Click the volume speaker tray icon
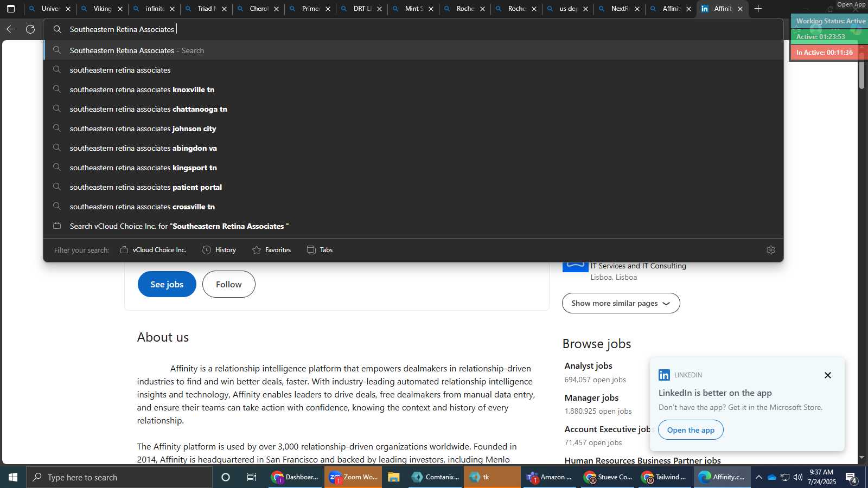The height and width of the screenshot is (488, 868). pos(798,477)
